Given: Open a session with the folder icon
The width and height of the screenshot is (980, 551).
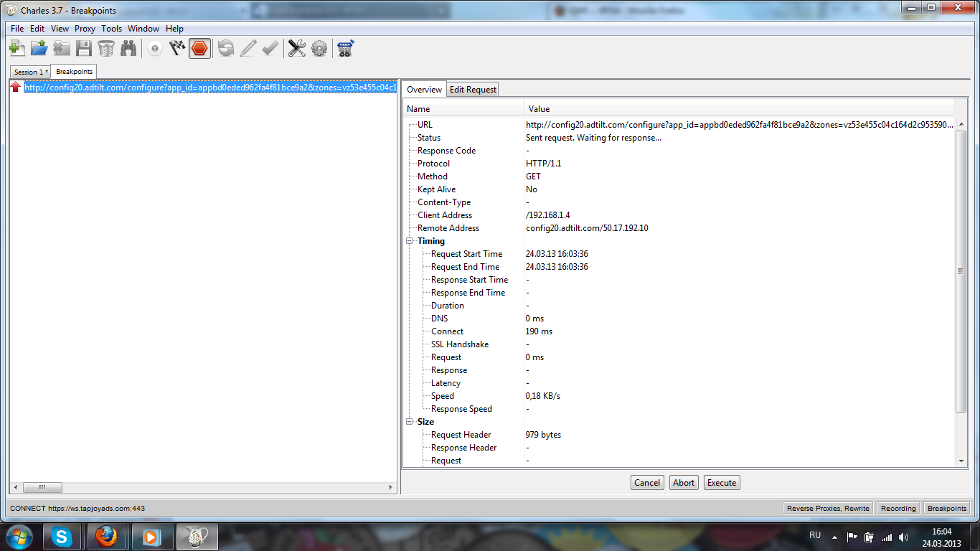Looking at the screenshot, I should pos(39,48).
